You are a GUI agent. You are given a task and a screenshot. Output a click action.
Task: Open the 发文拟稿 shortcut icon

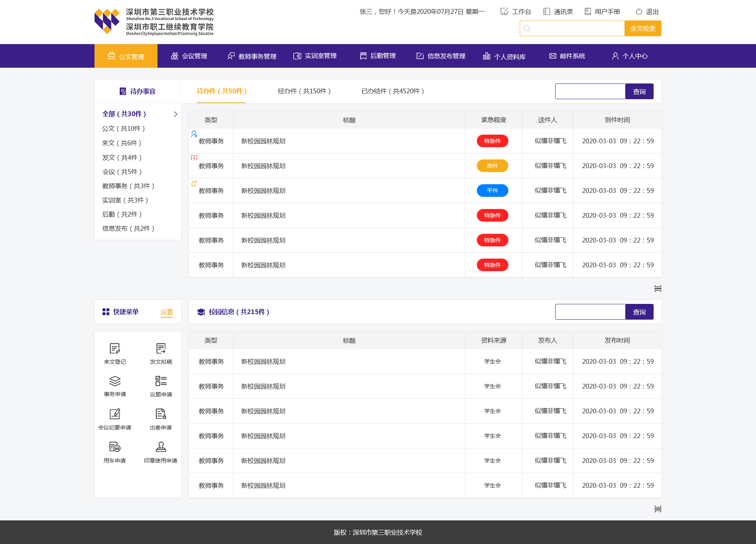click(161, 349)
